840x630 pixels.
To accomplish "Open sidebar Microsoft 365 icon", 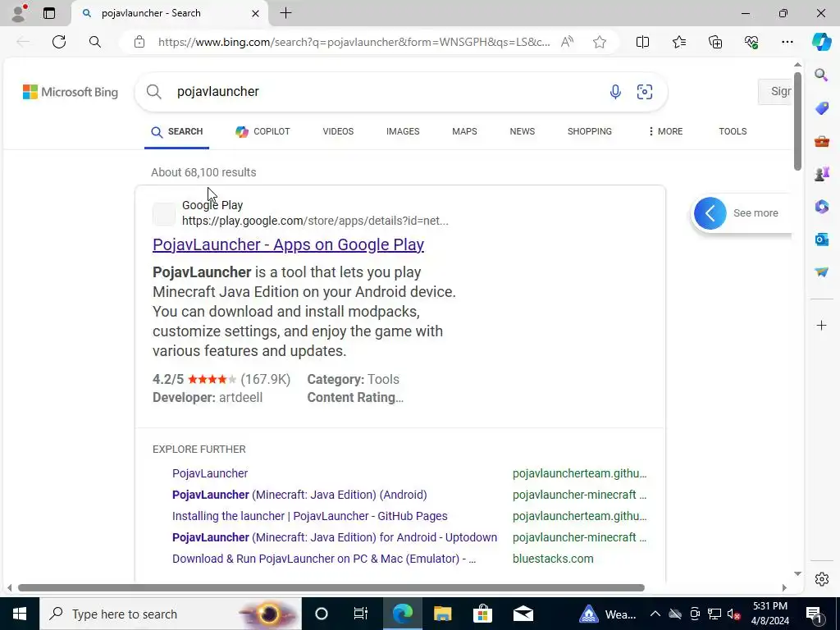I will point(821,206).
